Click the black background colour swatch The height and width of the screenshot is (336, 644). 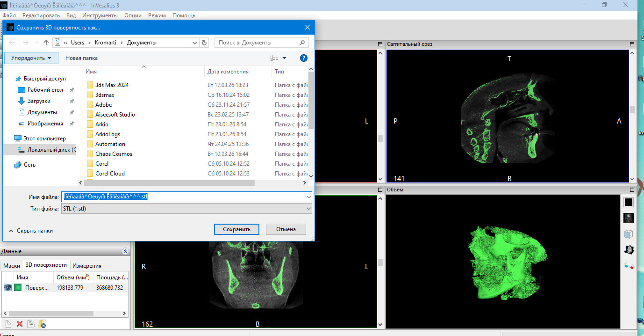point(629,202)
